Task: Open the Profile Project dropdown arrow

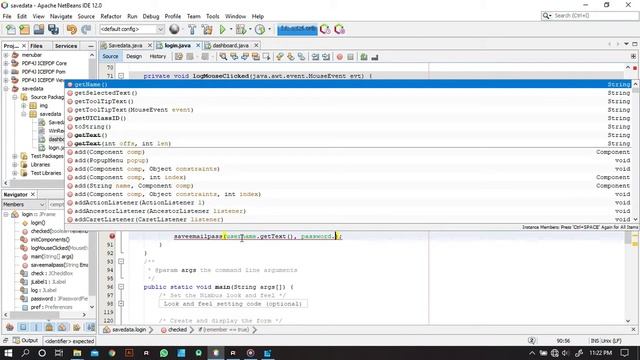Action: pos(269,29)
